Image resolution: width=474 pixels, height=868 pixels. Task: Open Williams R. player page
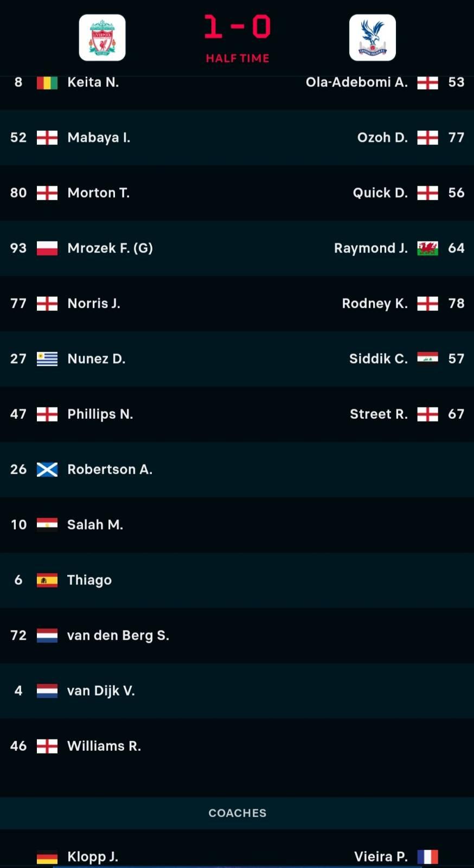[104, 746]
